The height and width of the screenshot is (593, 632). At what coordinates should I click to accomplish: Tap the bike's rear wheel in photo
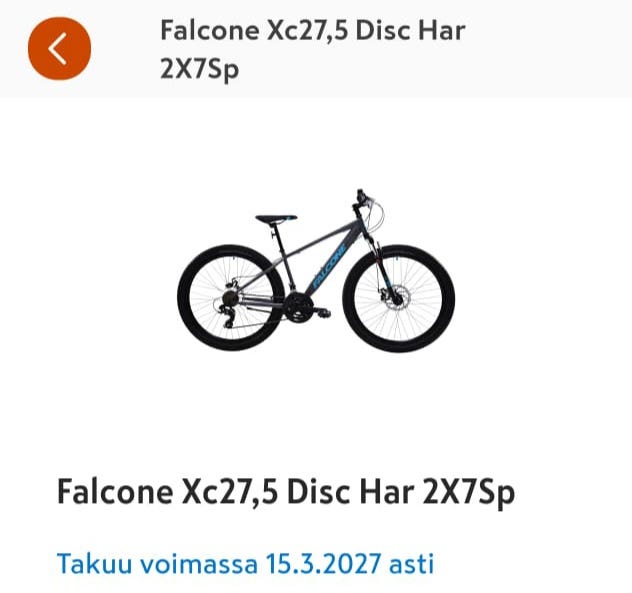[231, 297]
